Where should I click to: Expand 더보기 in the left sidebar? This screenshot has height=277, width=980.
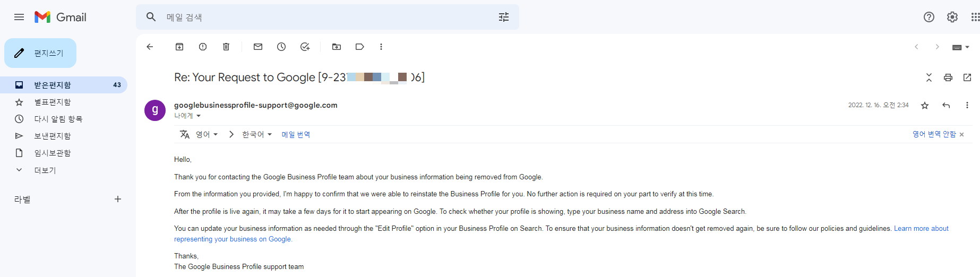(45, 170)
